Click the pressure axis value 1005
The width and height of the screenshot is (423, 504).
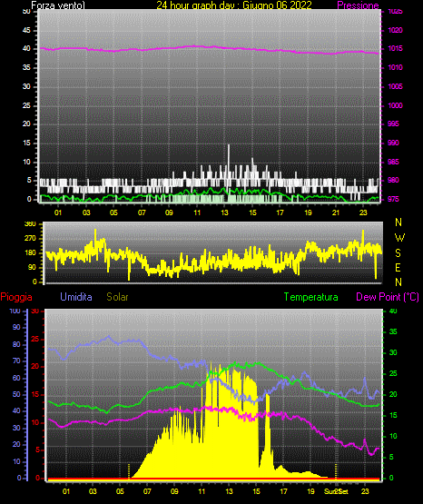pyautogui.click(x=395, y=86)
